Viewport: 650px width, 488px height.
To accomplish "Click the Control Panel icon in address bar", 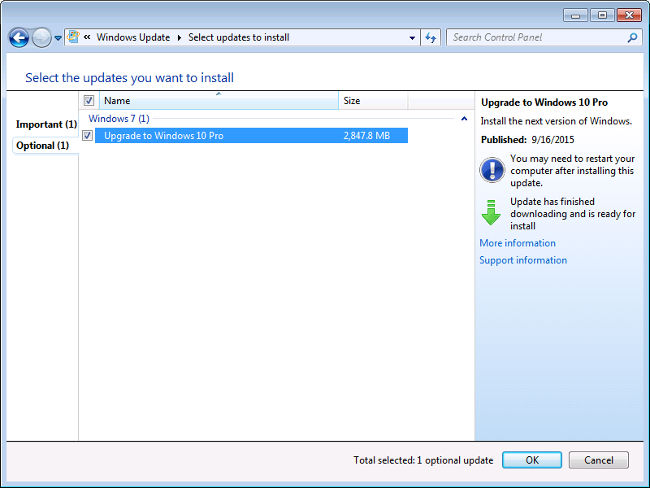I will [74, 37].
